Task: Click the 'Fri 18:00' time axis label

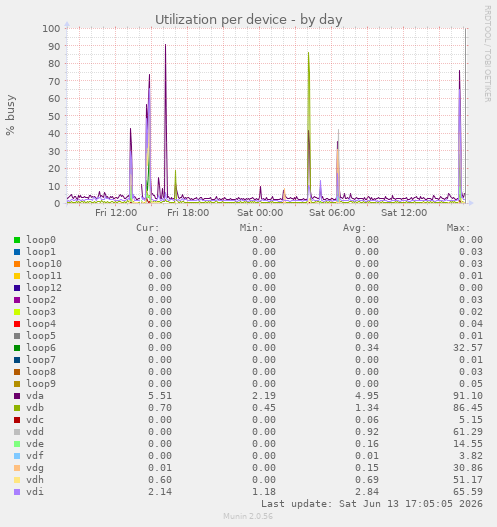Action: (188, 213)
